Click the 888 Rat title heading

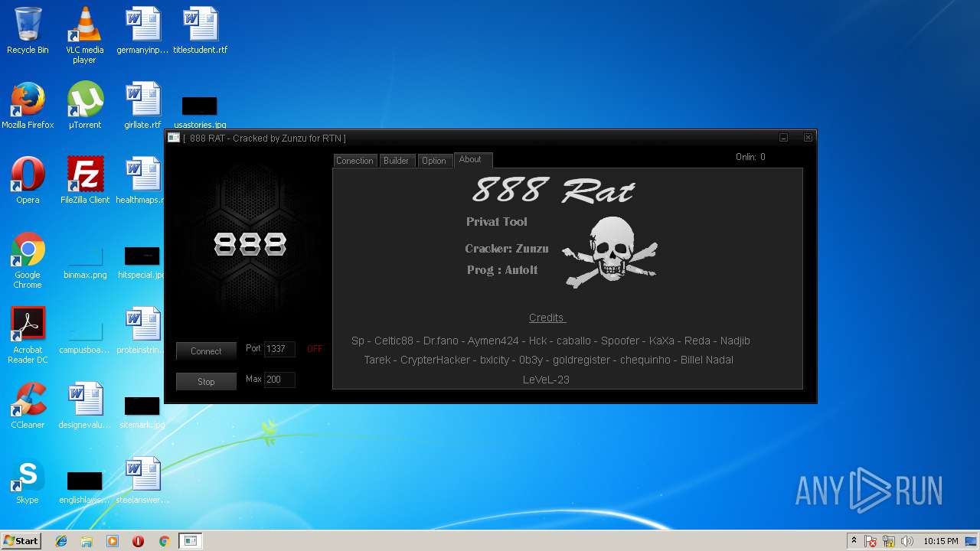[x=554, y=189]
